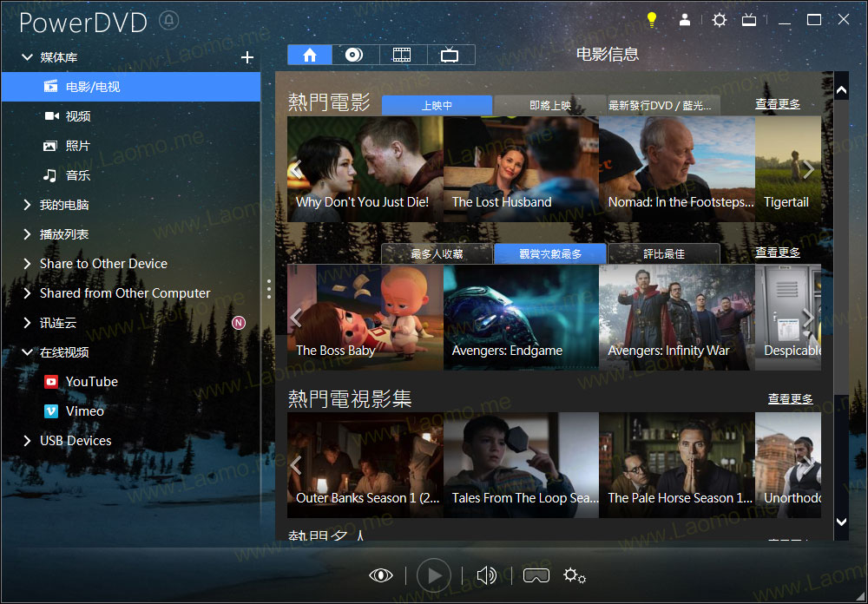Expand USB Devices node
Image resolution: width=868 pixels, height=604 pixels.
(27, 441)
